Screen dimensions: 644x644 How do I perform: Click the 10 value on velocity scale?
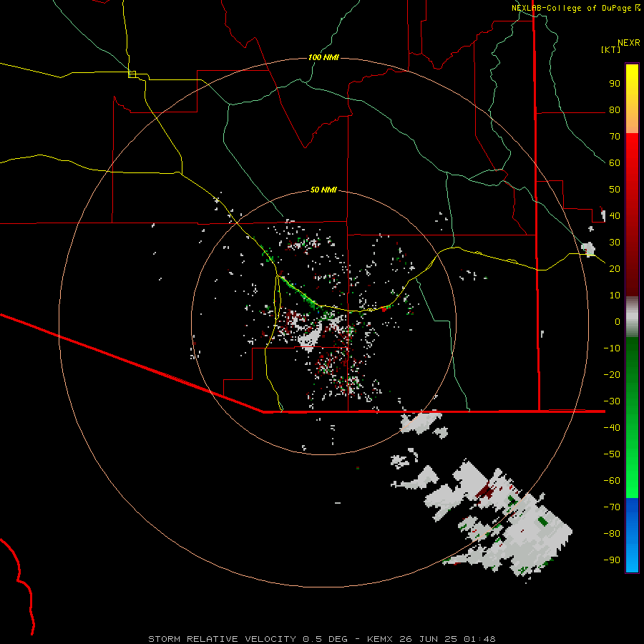[615, 296]
